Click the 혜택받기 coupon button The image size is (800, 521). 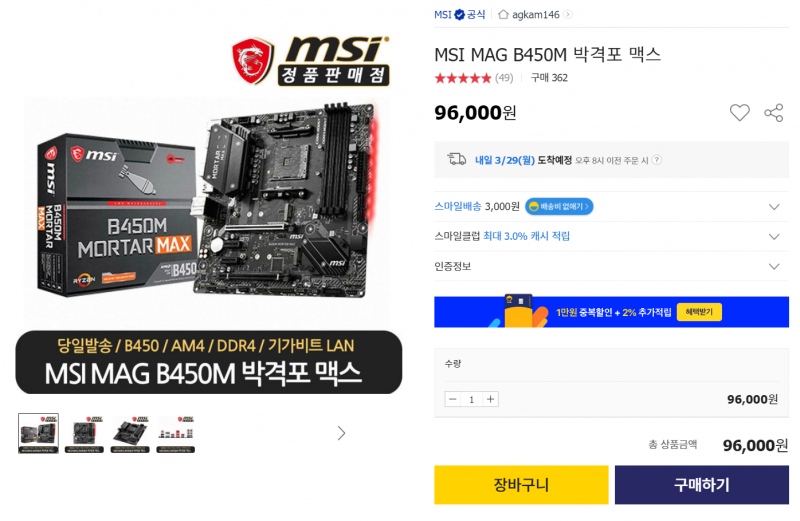[699, 312]
